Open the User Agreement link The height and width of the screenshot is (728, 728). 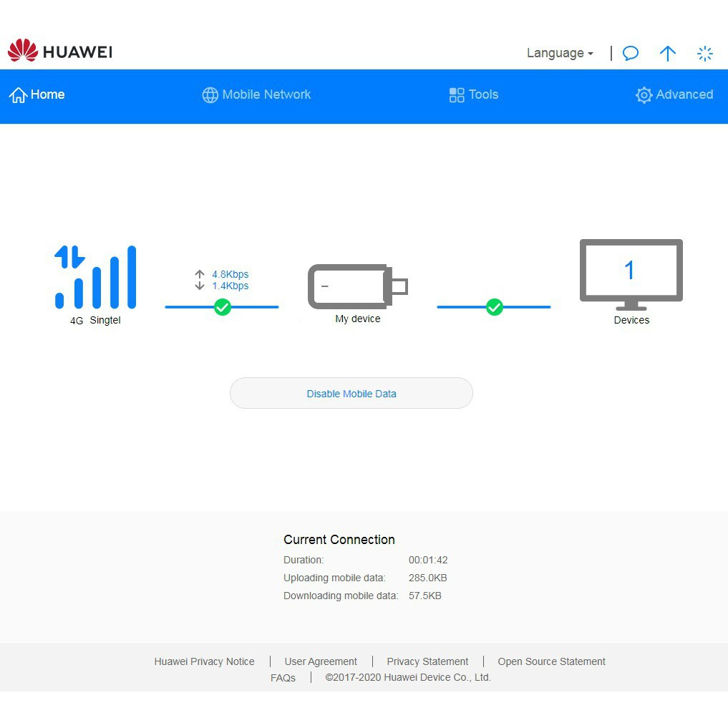(321, 661)
